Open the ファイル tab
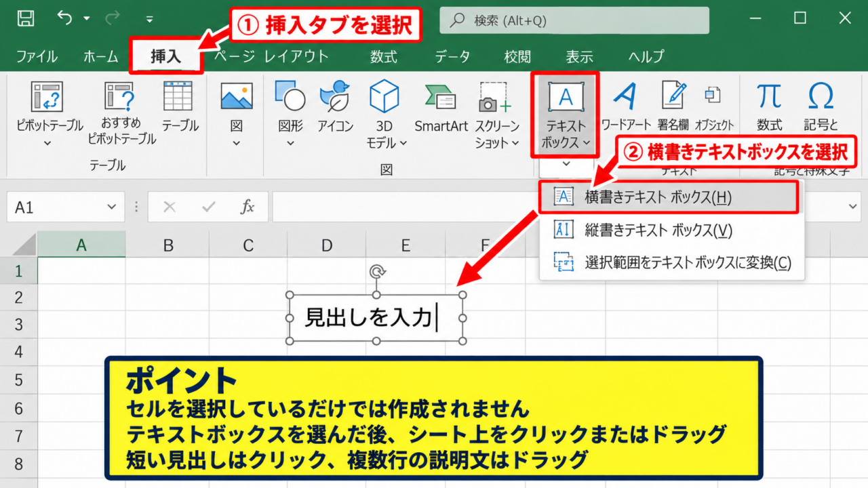 point(37,56)
